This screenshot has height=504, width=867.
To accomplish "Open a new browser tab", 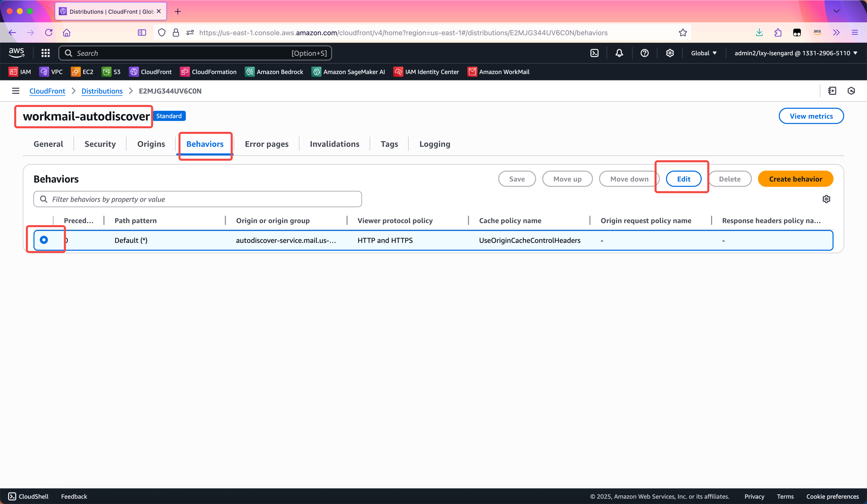I will [177, 11].
